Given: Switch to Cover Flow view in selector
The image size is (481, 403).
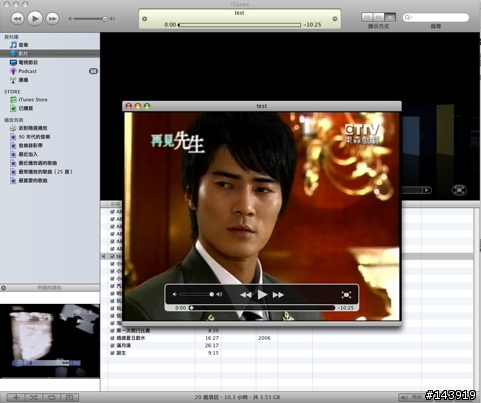Looking at the screenshot, I should tap(390, 17).
